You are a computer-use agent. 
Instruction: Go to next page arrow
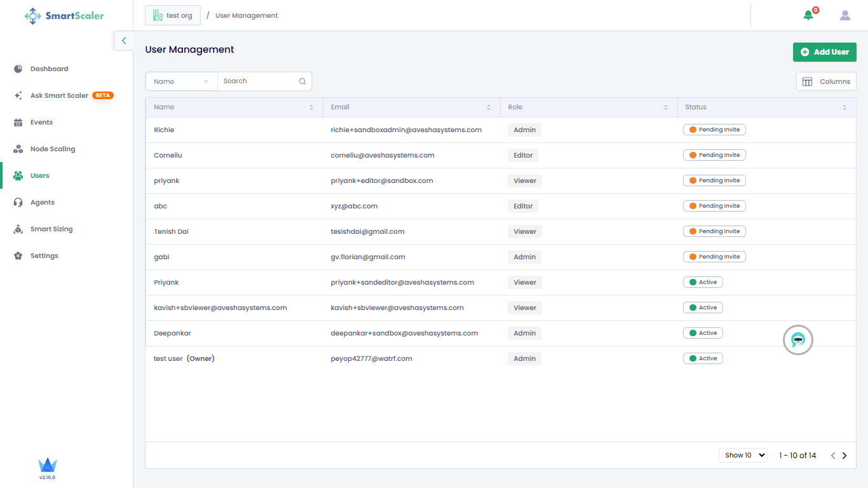point(844,456)
